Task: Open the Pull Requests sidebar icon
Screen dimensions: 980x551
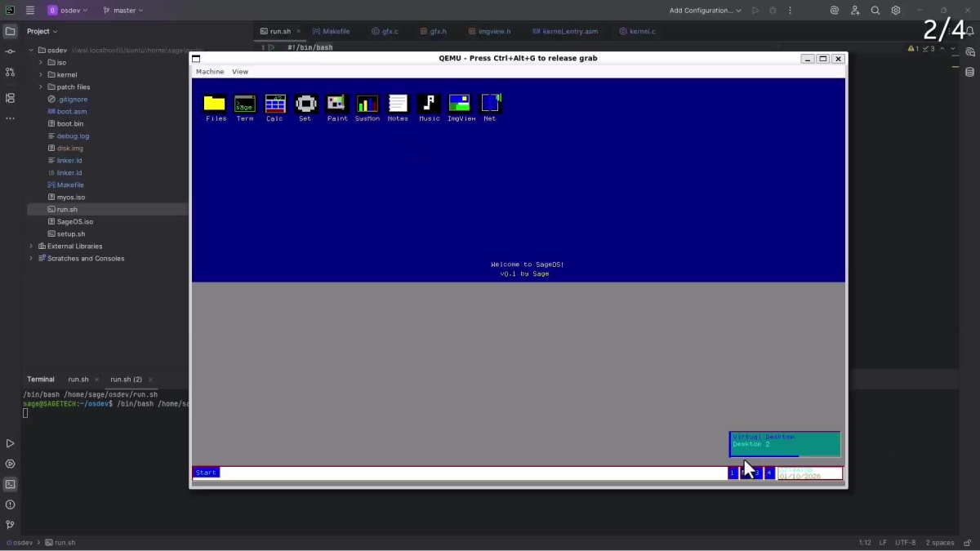Action: (10, 72)
